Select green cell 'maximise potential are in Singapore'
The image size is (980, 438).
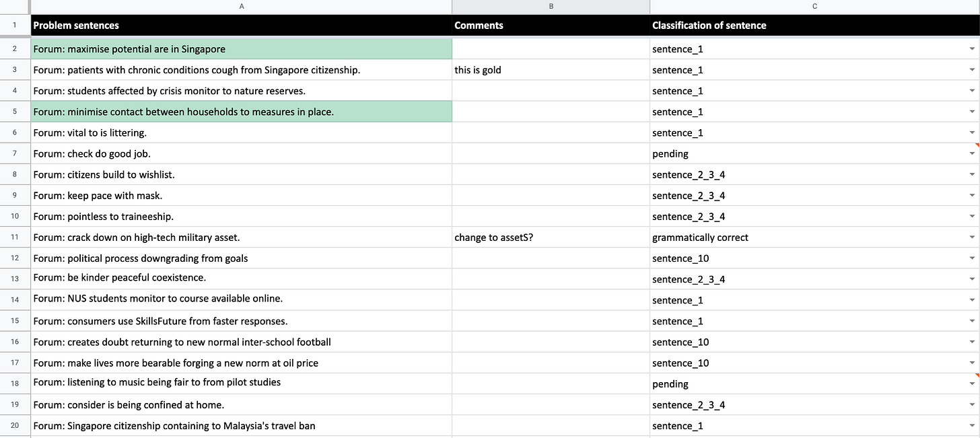tap(241, 49)
